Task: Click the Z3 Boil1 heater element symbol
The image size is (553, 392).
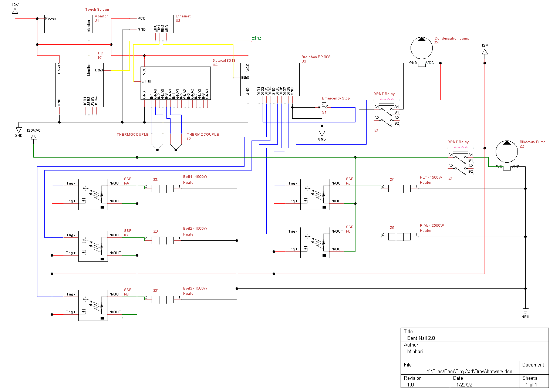Action: pos(163,189)
